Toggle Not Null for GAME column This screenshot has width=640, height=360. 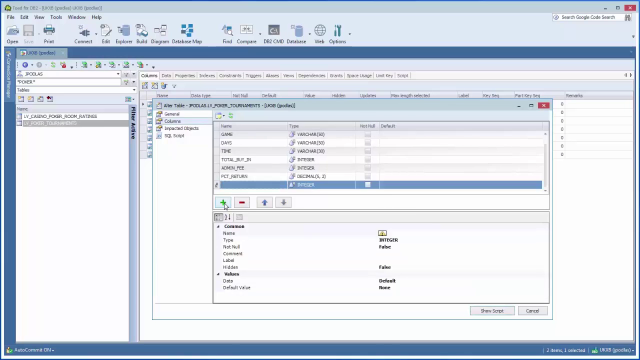click(x=368, y=134)
